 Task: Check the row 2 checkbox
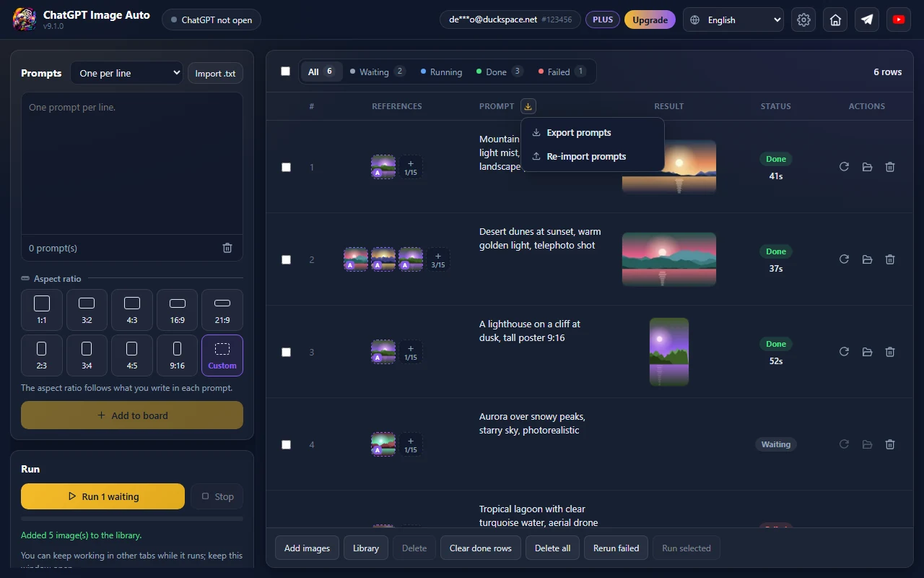click(x=286, y=259)
